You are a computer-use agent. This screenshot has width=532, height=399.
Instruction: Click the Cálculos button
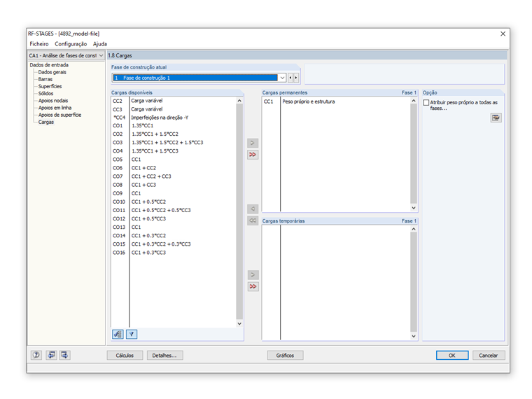pyautogui.click(x=125, y=355)
